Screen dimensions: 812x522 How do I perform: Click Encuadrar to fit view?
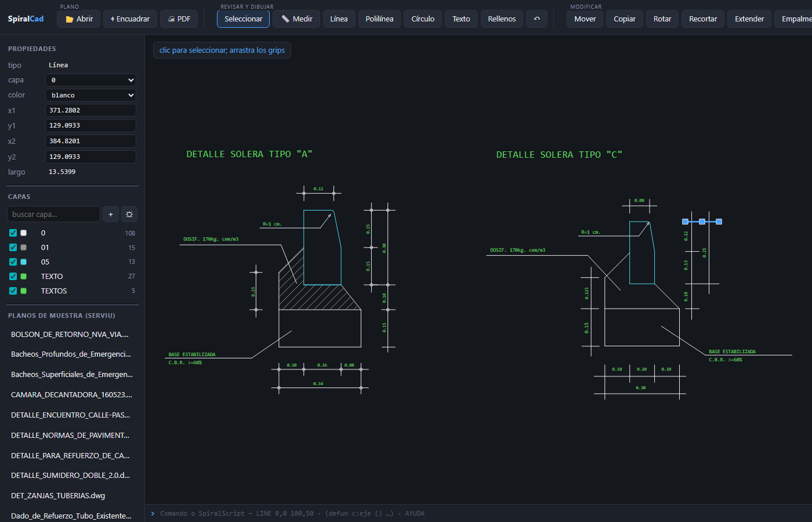point(130,19)
